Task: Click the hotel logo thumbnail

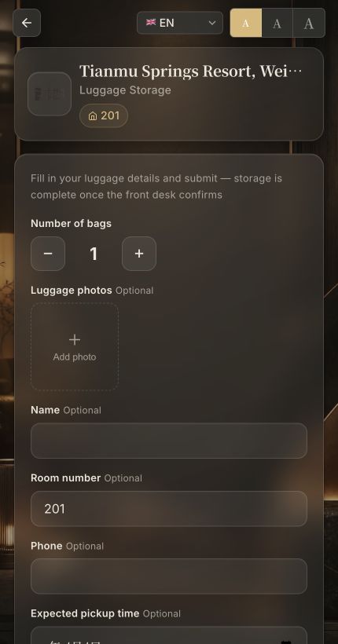Action: tap(50, 94)
